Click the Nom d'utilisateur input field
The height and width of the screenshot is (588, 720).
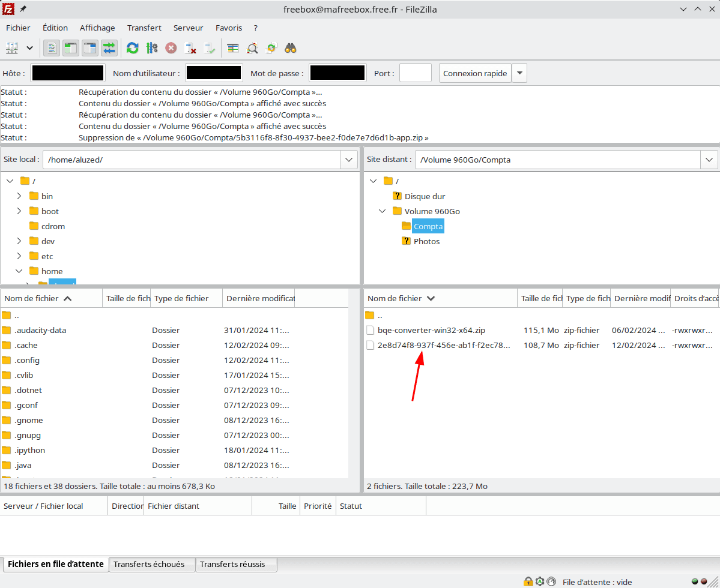point(214,73)
